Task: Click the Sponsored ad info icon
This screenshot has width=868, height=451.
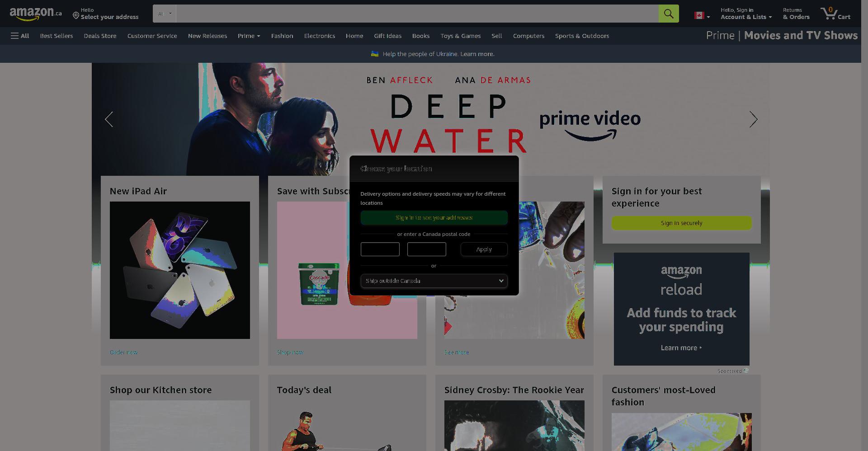Action: tap(746, 371)
